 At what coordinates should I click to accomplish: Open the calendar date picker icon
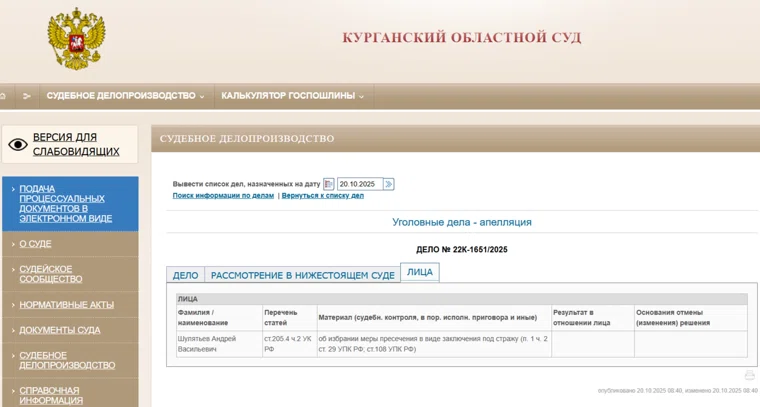pos(328,184)
